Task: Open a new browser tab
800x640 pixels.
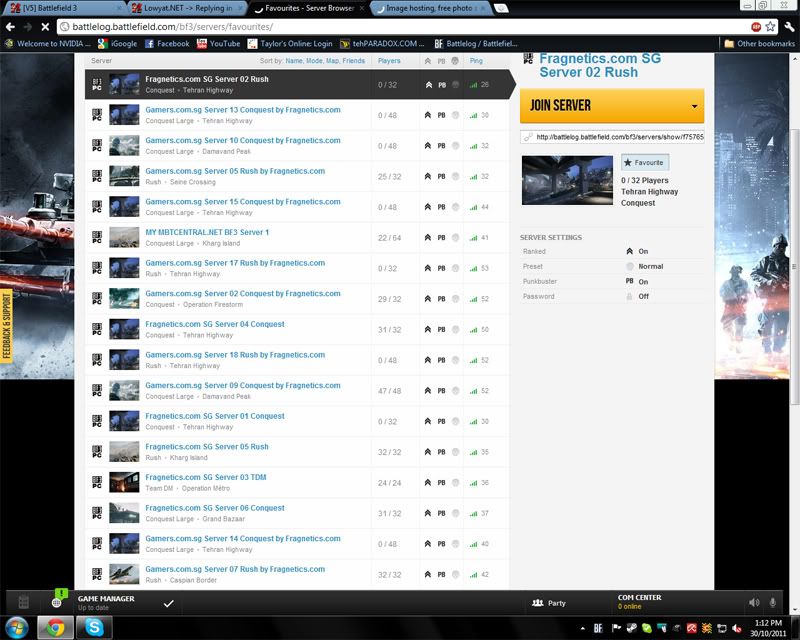Action: click(x=502, y=8)
